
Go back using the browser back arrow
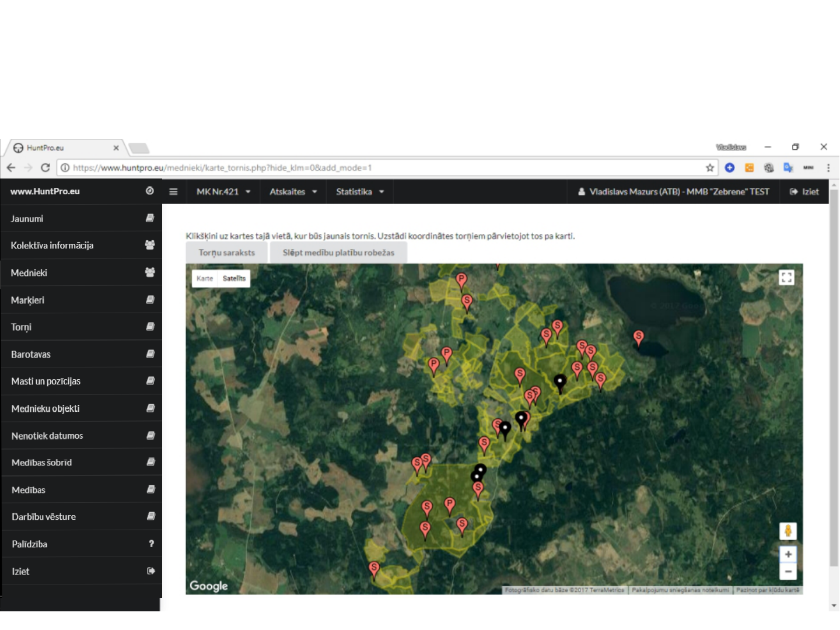tap(11, 167)
